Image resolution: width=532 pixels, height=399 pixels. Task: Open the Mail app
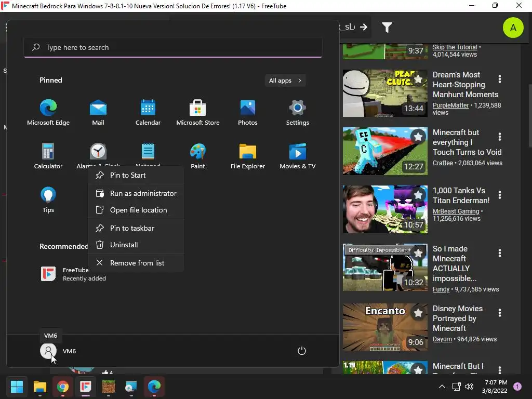[98, 113]
